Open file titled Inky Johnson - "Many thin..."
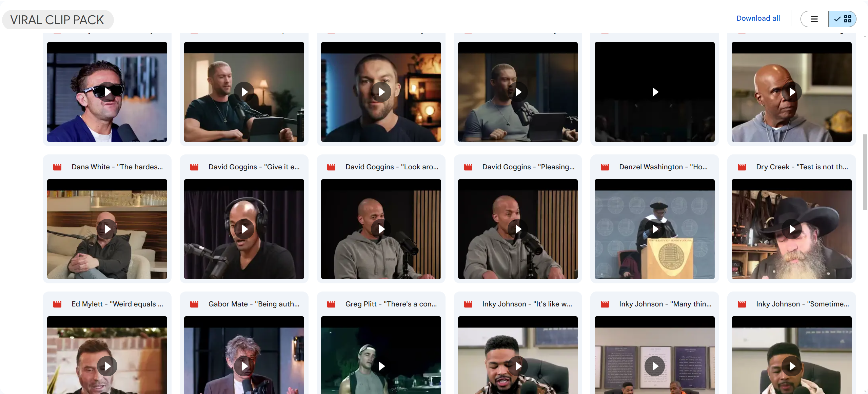The width and height of the screenshot is (868, 394). (665, 304)
